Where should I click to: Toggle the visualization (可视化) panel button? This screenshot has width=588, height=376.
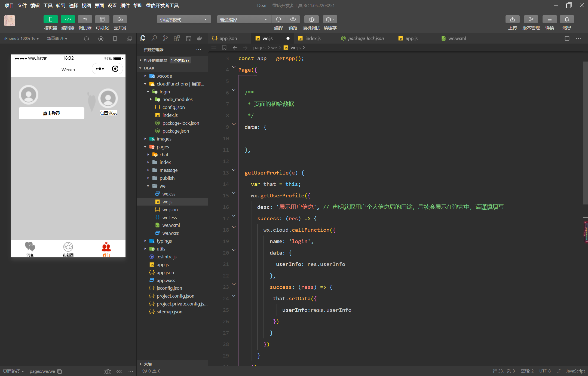click(102, 19)
